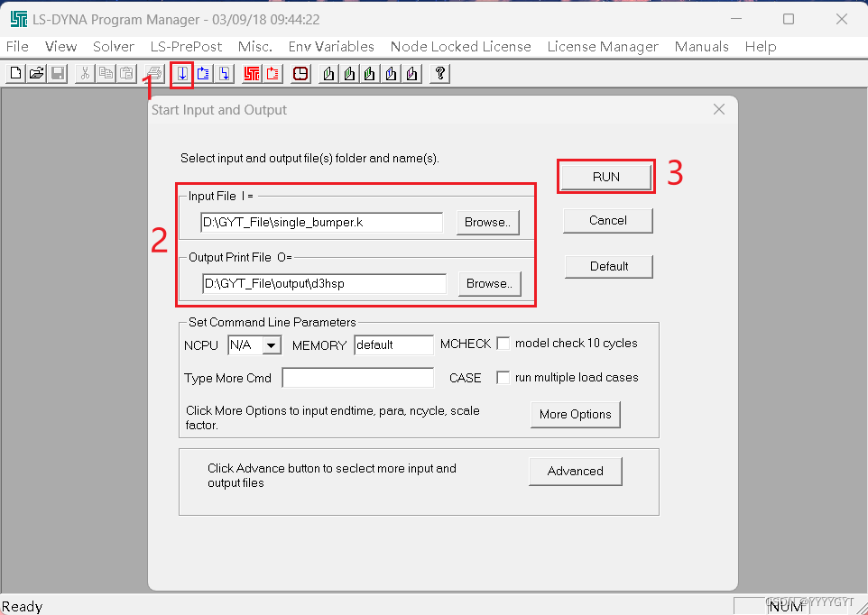Click the Ready status bar text
868x615 pixels.
23,607
